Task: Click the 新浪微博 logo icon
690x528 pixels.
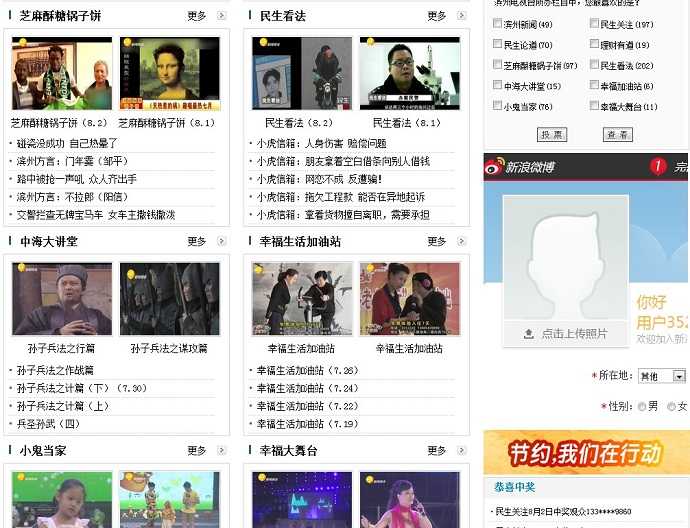Action: (494, 166)
